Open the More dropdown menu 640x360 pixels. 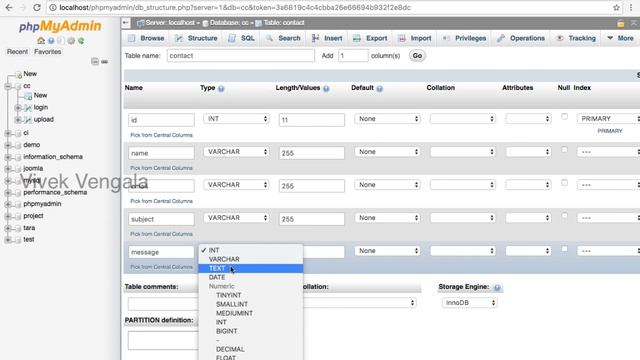coord(620,38)
